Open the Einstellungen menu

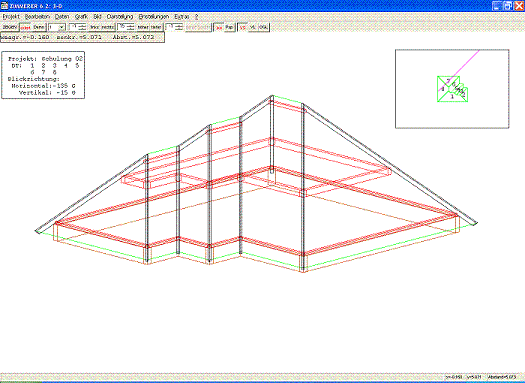(x=154, y=16)
